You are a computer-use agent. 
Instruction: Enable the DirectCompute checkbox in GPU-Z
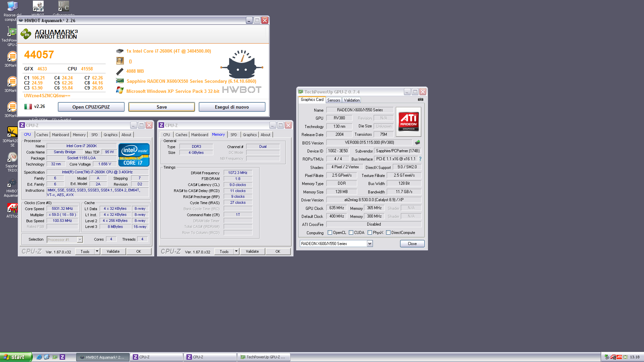pyautogui.click(x=388, y=233)
